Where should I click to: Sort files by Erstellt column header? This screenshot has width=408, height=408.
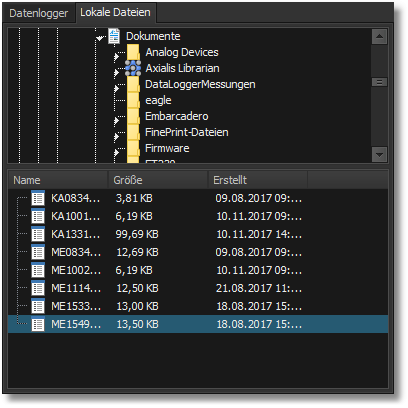[x=258, y=180]
